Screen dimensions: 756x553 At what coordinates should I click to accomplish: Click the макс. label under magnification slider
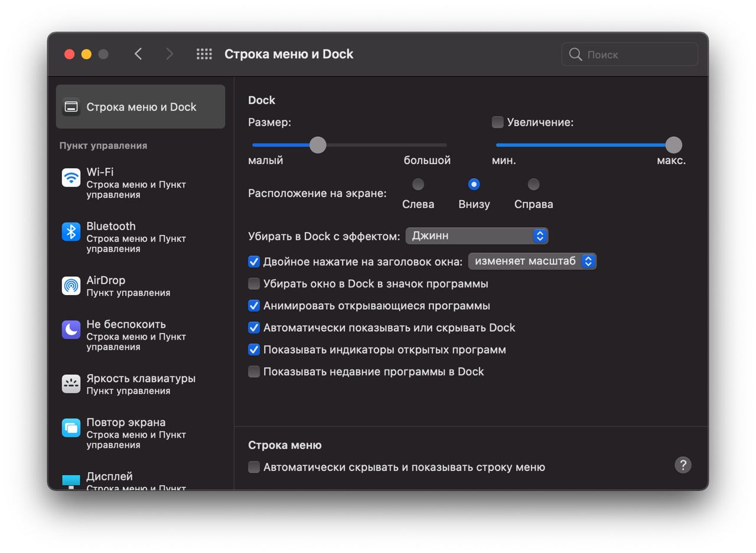pos(671,161)
